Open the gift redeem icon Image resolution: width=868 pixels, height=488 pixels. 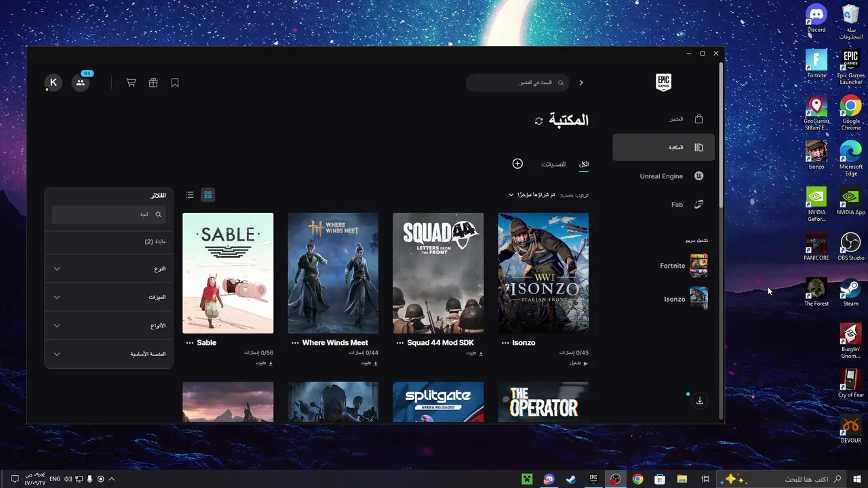pyautogui.click(x=153, y=83)
